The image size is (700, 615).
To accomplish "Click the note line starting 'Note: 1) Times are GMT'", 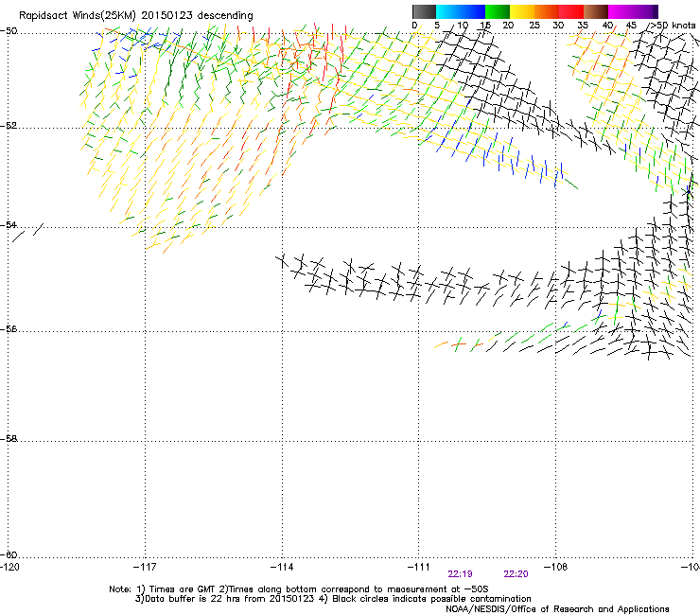I will [x=299, y=589].
